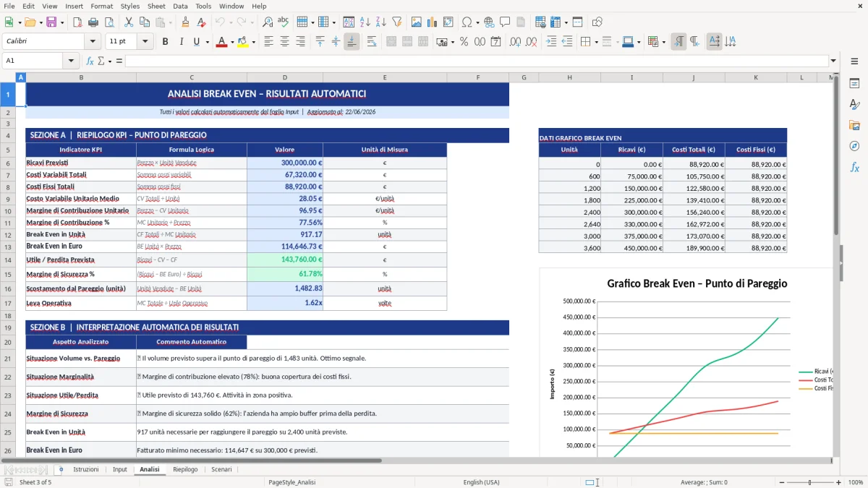Click the Select All corner button
The image size is (868, 488).
(8, 77)
